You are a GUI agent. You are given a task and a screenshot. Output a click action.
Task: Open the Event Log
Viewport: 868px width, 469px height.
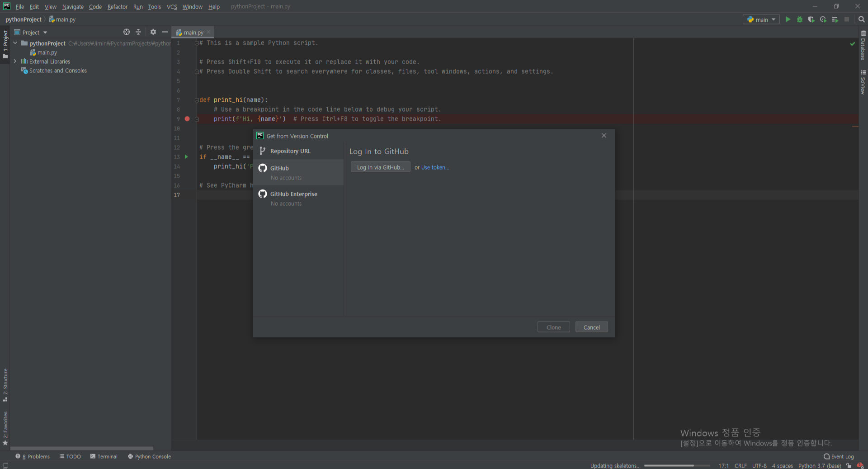[x=839, y=456]
